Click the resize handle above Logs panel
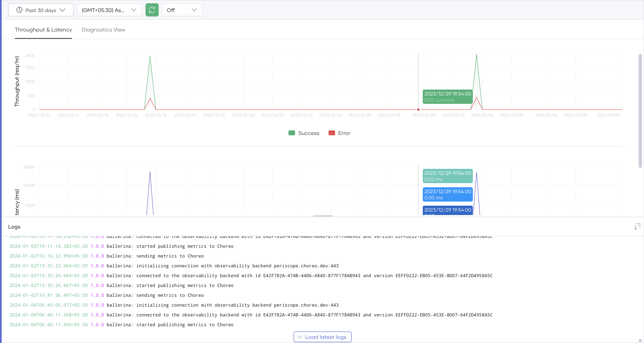This screenshot has width=644, height=343. click(x=322, y=216)
